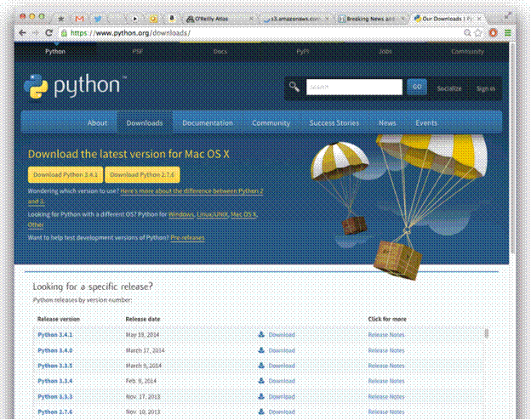The image size is (531, 420).
Task: Click the search magnifier icon beside search box
Action: click(x=294, y=87)
